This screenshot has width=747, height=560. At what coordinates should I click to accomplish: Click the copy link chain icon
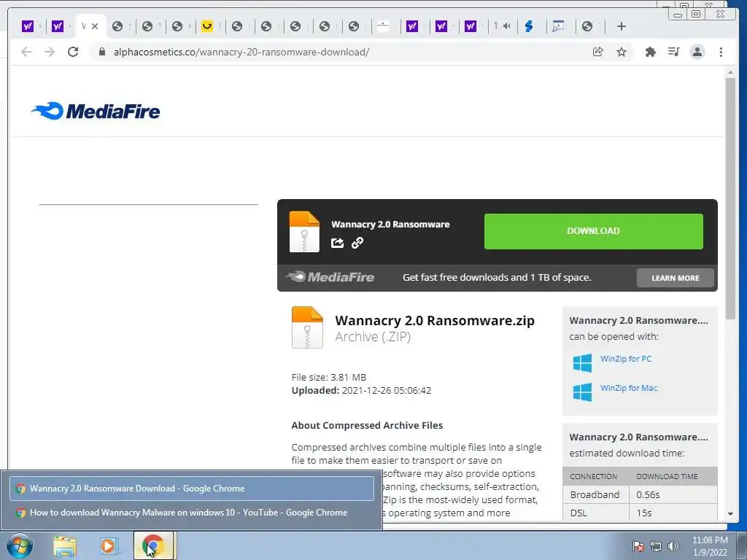point(357,243)
